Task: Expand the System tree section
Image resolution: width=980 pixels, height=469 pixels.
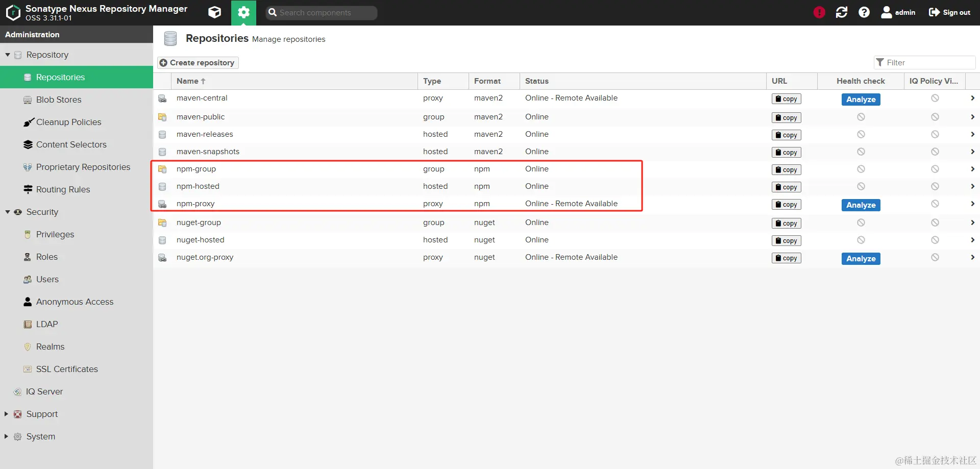Action: point(6,436)
